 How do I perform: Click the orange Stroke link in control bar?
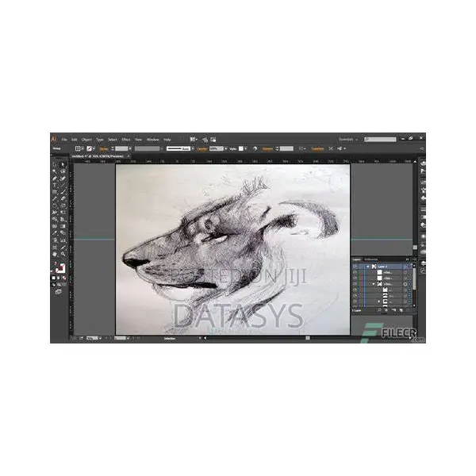tap(104, 149)
